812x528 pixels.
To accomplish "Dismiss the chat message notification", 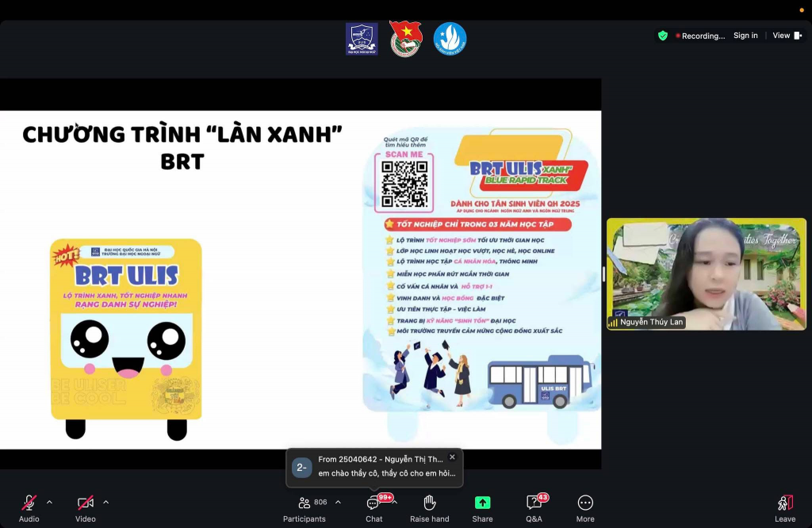I will tap(452, 457).
